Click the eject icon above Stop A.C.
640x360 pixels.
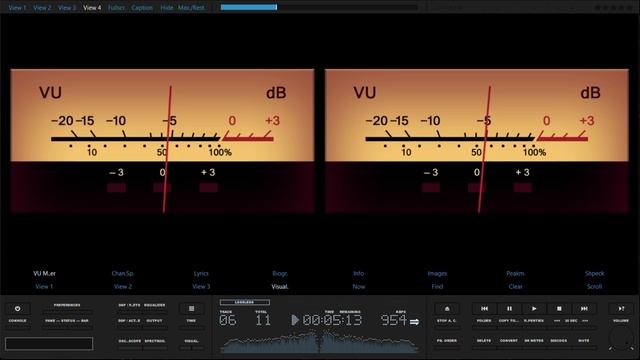click(447, 309)
